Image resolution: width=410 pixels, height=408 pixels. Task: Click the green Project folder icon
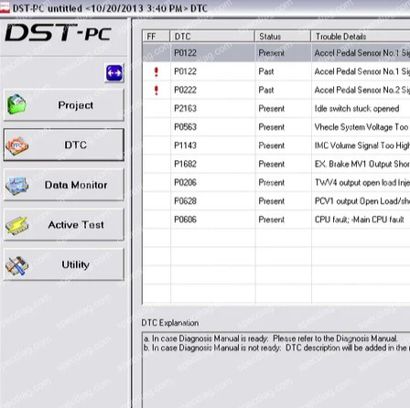coord(17,104)
